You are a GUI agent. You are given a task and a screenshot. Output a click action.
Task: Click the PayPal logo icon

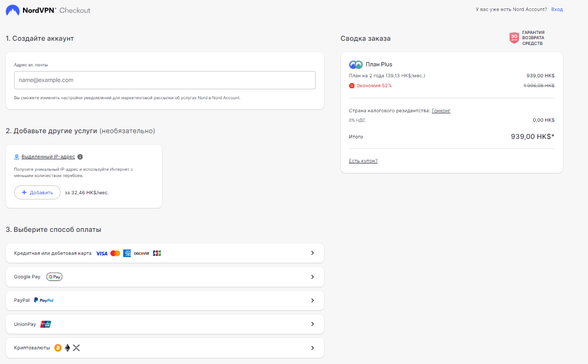coord(44,300)
